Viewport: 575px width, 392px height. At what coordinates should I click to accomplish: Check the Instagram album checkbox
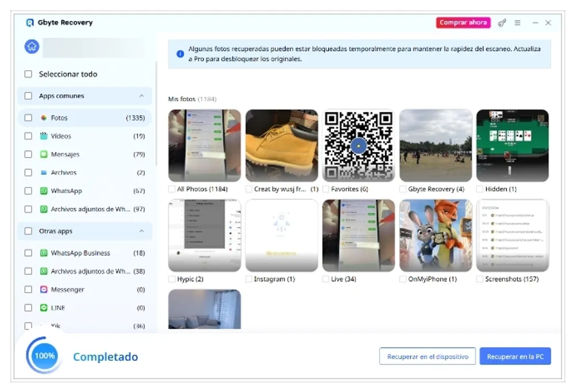point(248,279)
